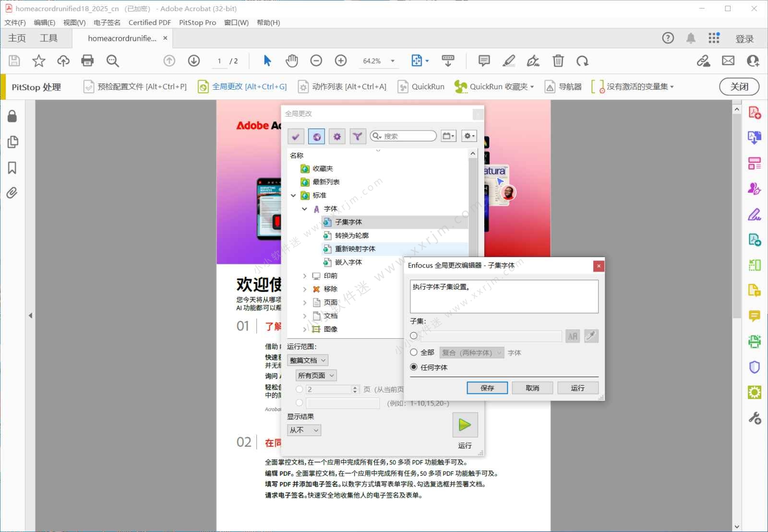This screenshot has height=532, width=768.
Task: Send file by email envelope icon
Action: tap(728, 60)
